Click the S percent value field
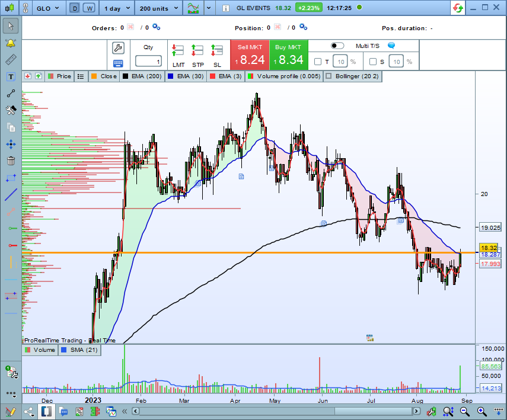Image resolution: width=507 pixels, height=420 pixels. tap(396, 62)
